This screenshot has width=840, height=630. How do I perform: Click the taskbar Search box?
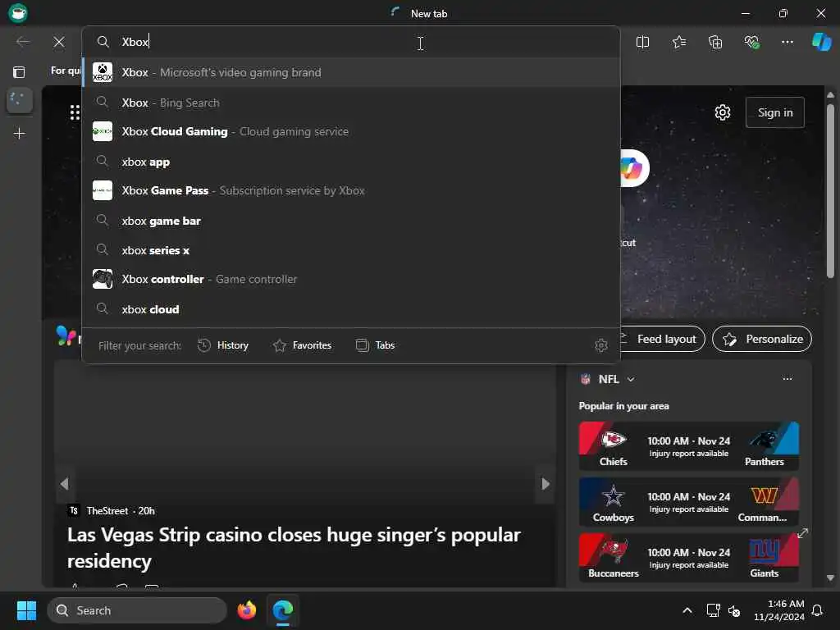point(137,610)
